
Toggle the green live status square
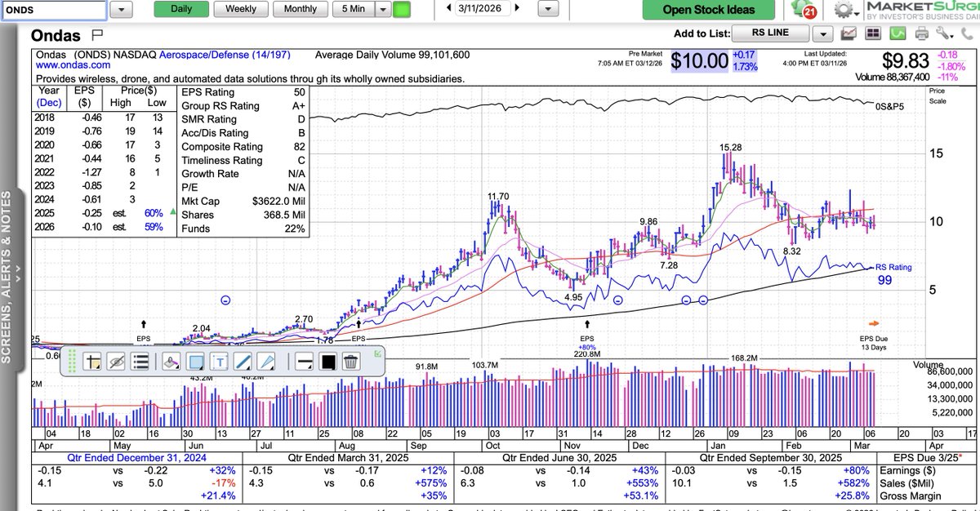(x=402, y=10)
